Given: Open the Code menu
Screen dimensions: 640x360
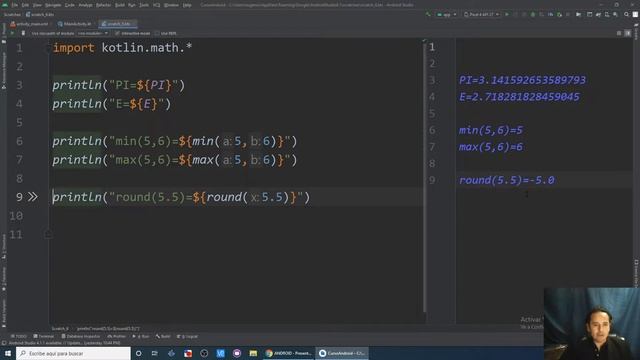Looking at the screenshot, I should click(x=70, y=5).
